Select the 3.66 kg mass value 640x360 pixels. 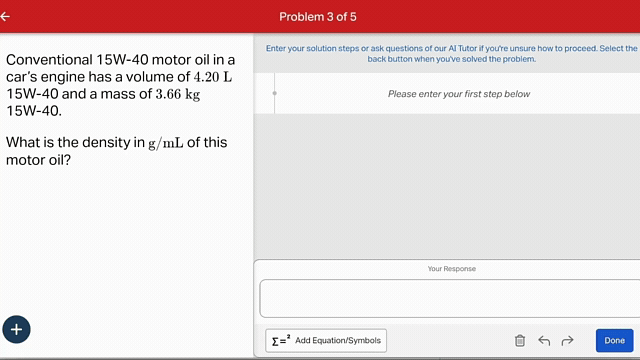178,94
